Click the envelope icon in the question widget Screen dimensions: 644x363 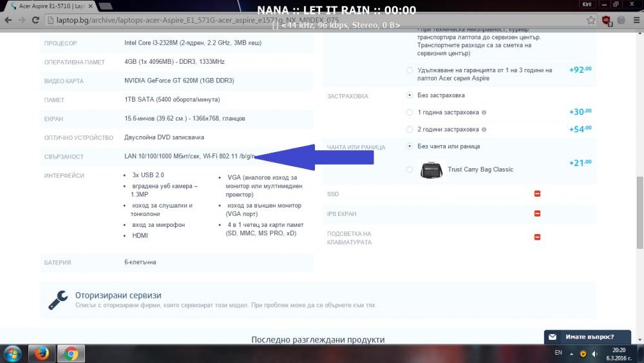point(553,337)
